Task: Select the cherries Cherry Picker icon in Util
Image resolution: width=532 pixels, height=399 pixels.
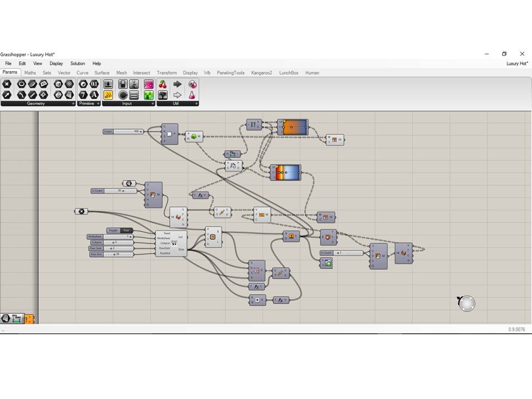Action: (x=163, y=85)
